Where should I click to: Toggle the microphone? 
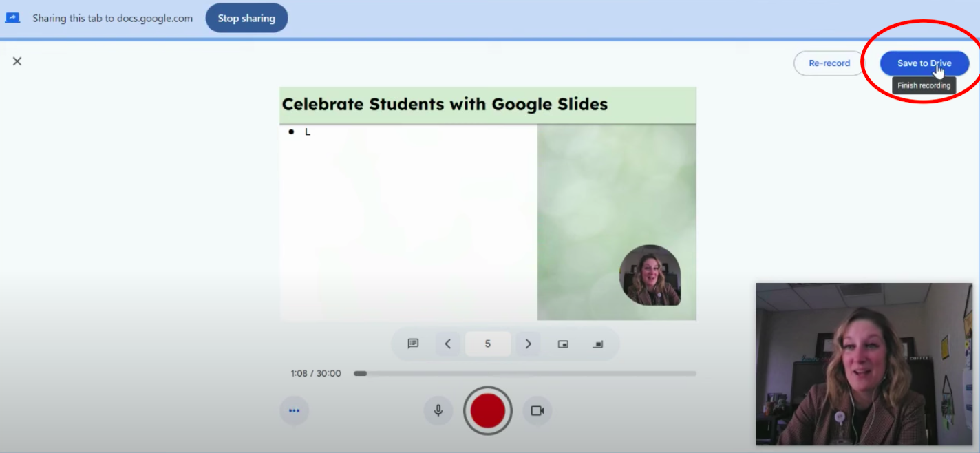(438, 411)
